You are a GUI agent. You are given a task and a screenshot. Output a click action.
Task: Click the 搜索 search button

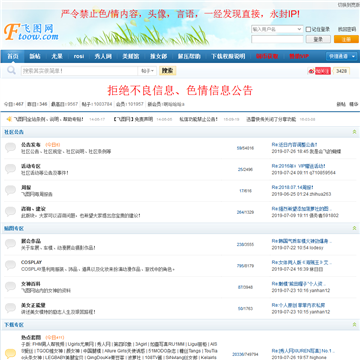pos(168,71)
